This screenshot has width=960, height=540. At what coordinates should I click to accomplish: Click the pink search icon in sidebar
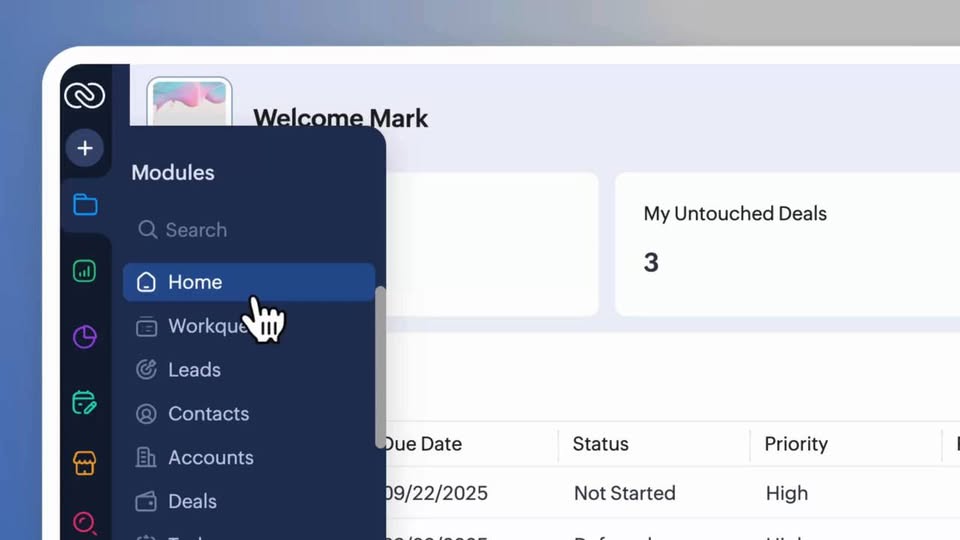85,522
